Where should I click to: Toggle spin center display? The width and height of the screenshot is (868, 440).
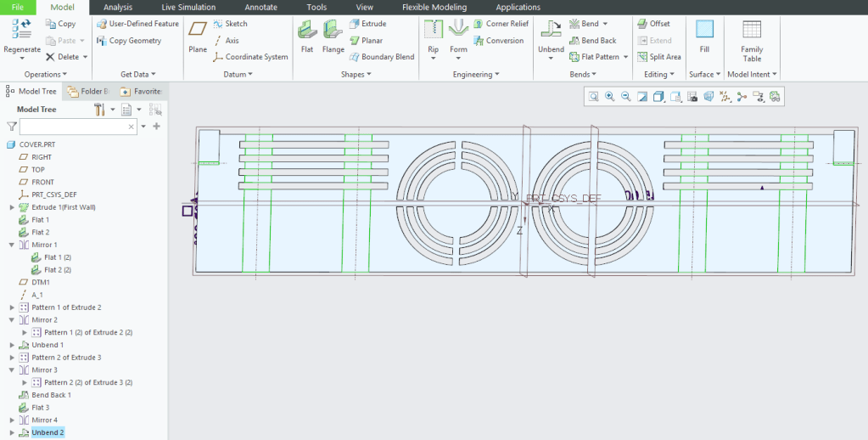[742, 97]
